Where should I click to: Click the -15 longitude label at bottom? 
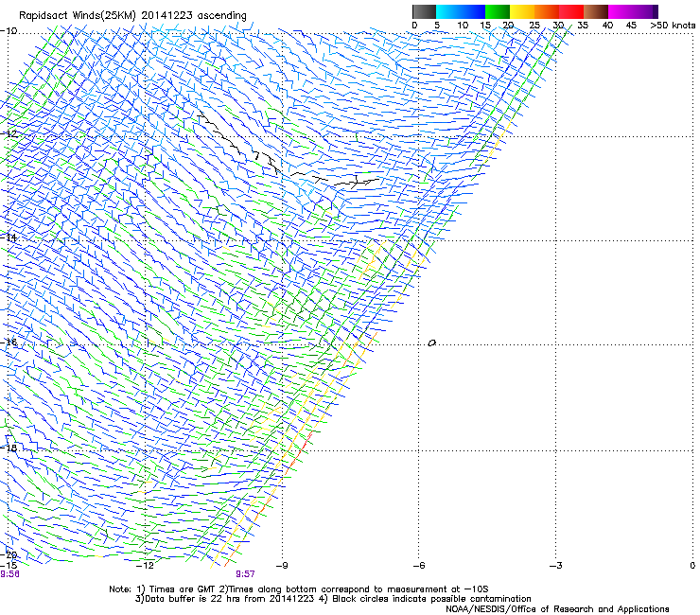pos(9,565)
